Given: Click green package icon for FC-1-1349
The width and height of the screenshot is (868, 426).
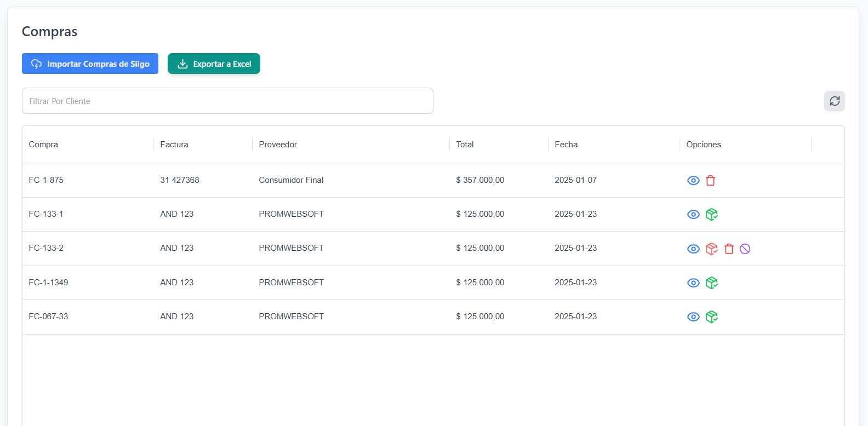Looking at the screenshot, I should tap(712, 283).
